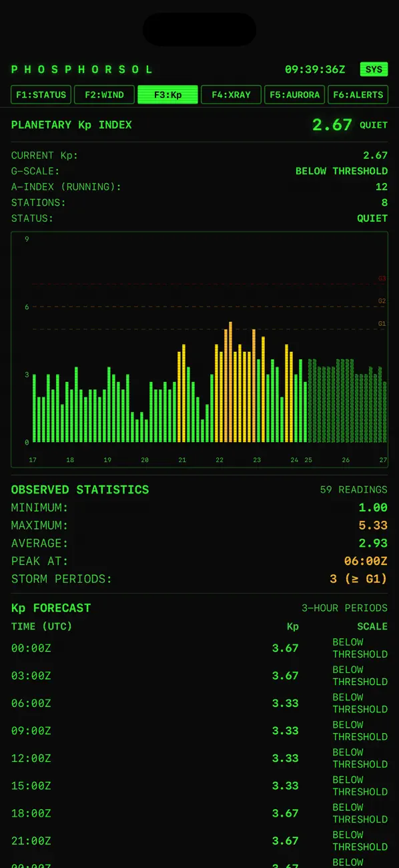Click the G2 threshold label on chart
Viewport: 399px width, 868px height.
coord(382,301)
